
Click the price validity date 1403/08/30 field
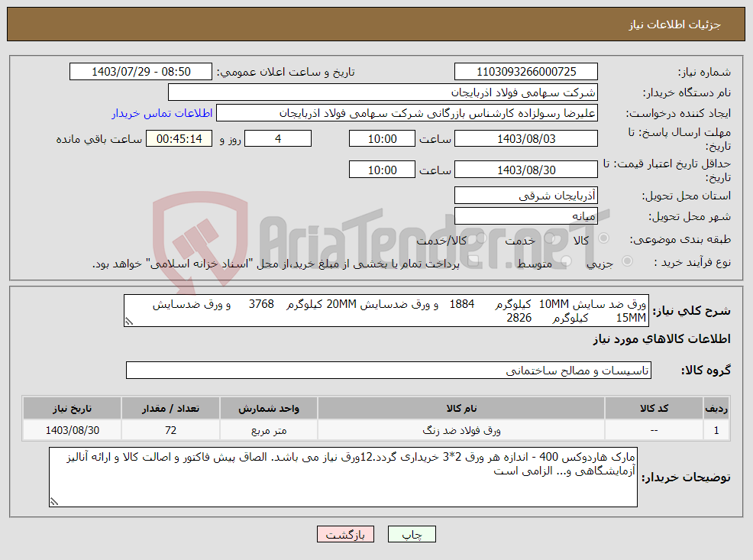pyautogui.click(x=526, y=170)
